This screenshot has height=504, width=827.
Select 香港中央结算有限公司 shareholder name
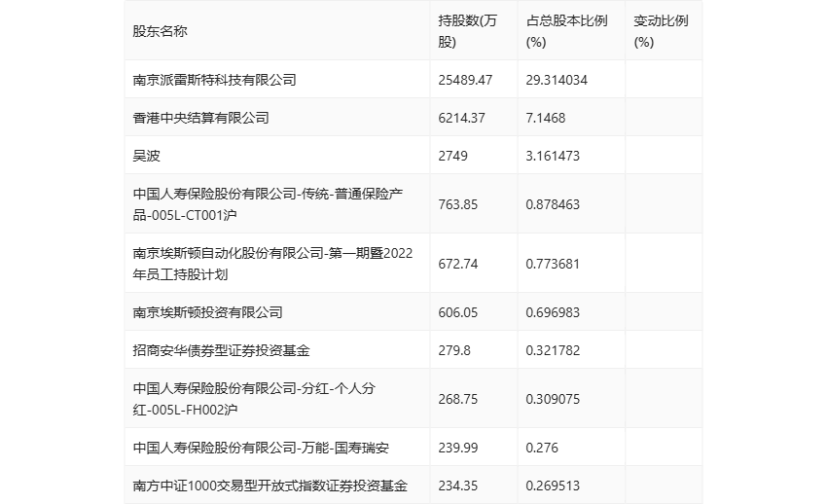point(200,118)
